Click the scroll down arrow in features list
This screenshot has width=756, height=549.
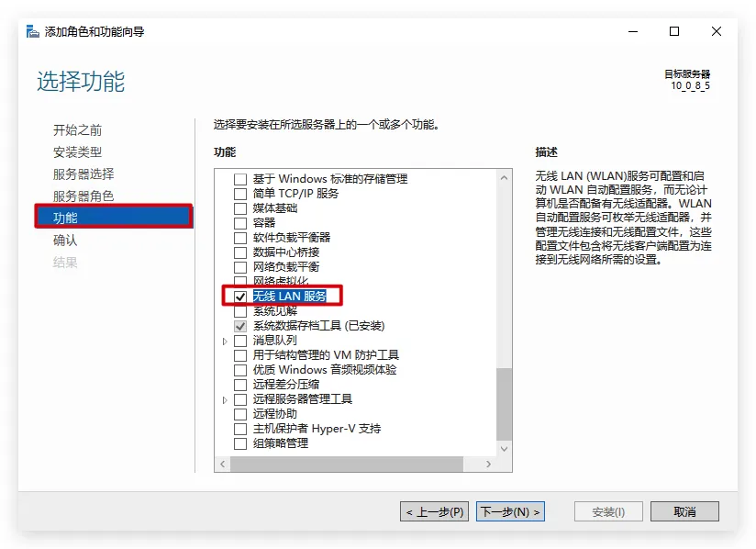(x=504, y=449)
